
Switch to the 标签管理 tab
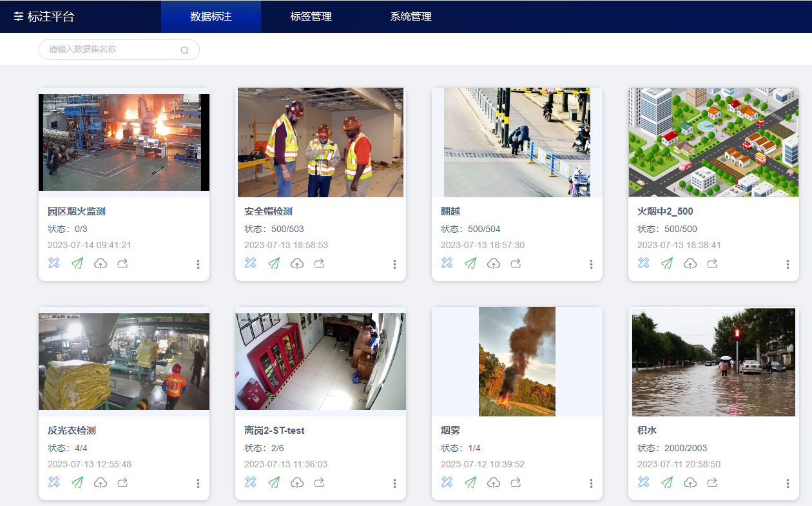pyautogui.click(x=311, y=17)
